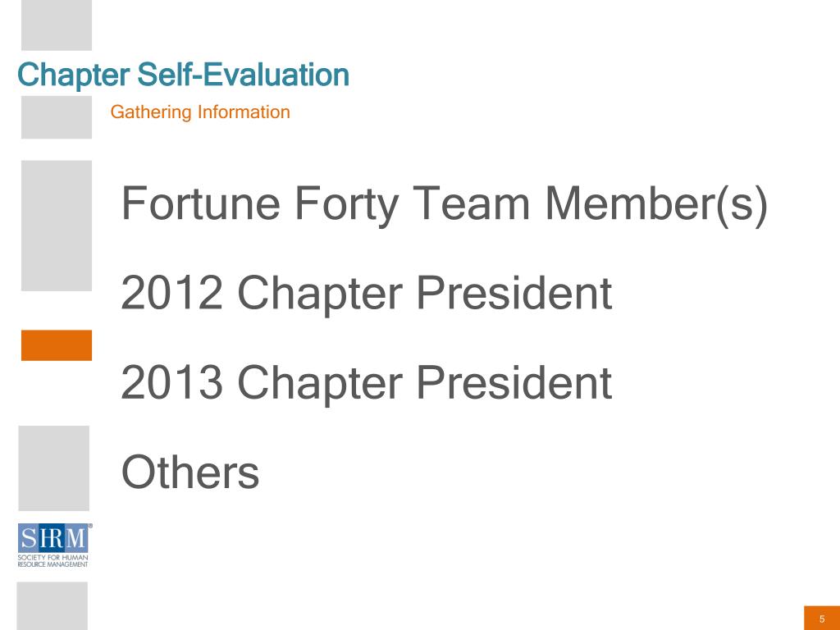Click the word President in 2012 line

[x=514, y=293]
